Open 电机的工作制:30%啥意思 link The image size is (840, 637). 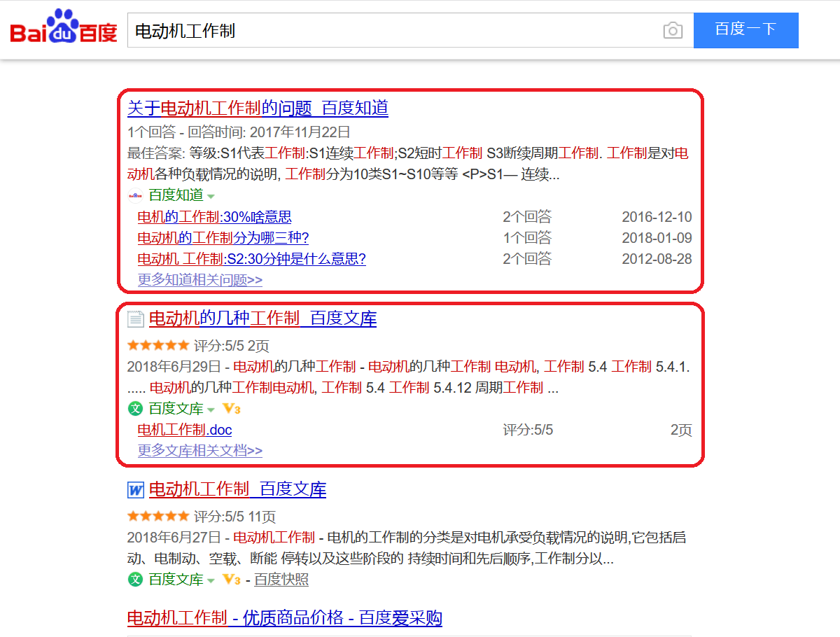(x=214, y=217)
